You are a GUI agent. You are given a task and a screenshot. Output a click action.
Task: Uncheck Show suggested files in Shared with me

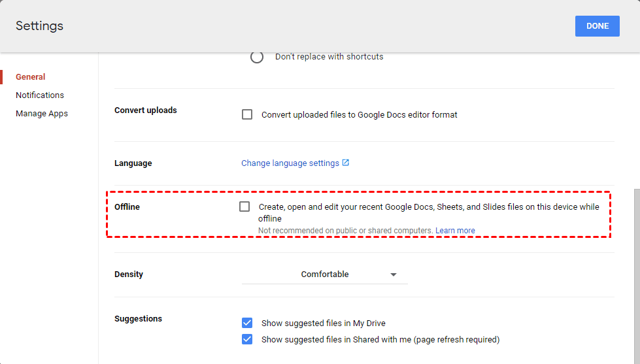pyautogui.click(x=247, y=339)
